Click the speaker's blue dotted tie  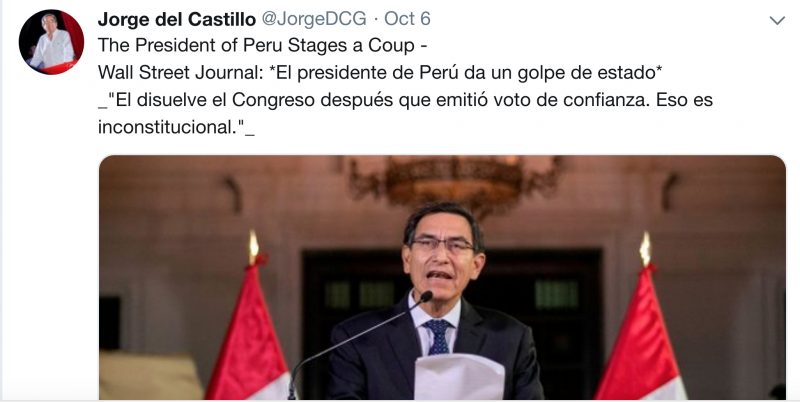(439, 337)
